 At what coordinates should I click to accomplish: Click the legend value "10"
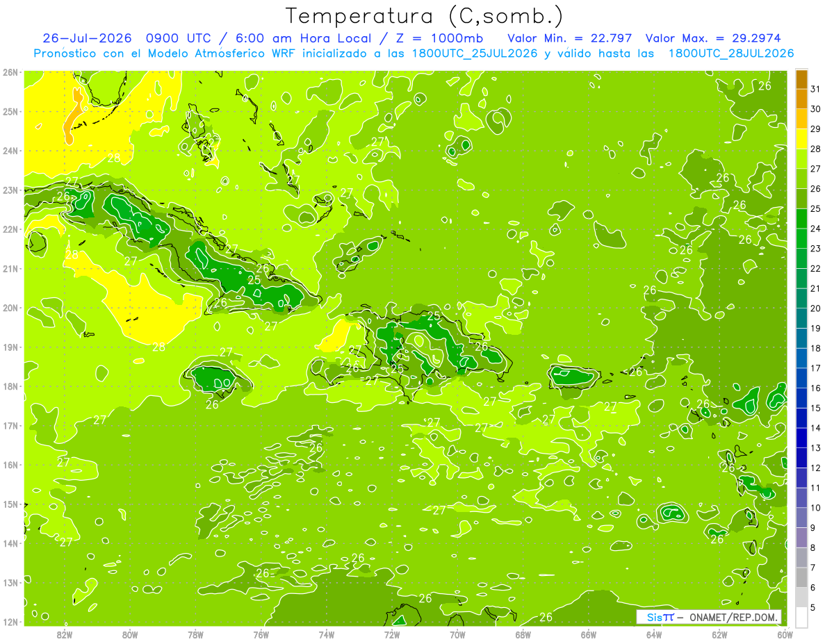816,508
